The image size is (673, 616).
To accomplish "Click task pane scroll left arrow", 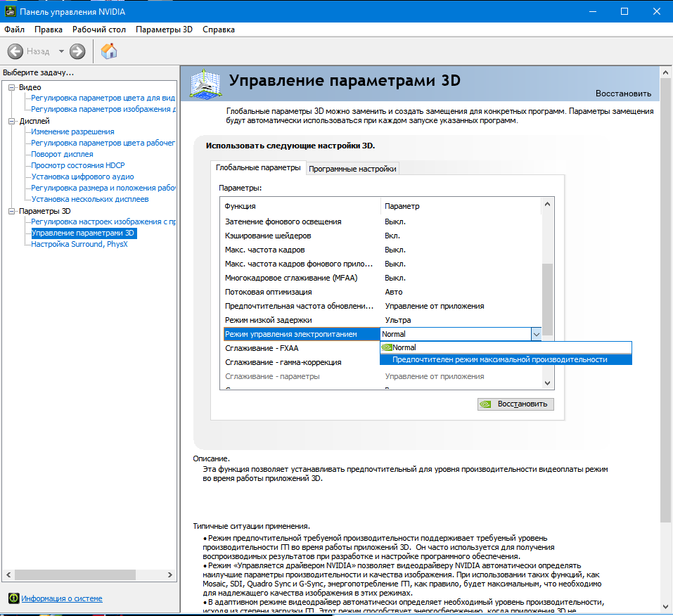I will tap(8, 575).
